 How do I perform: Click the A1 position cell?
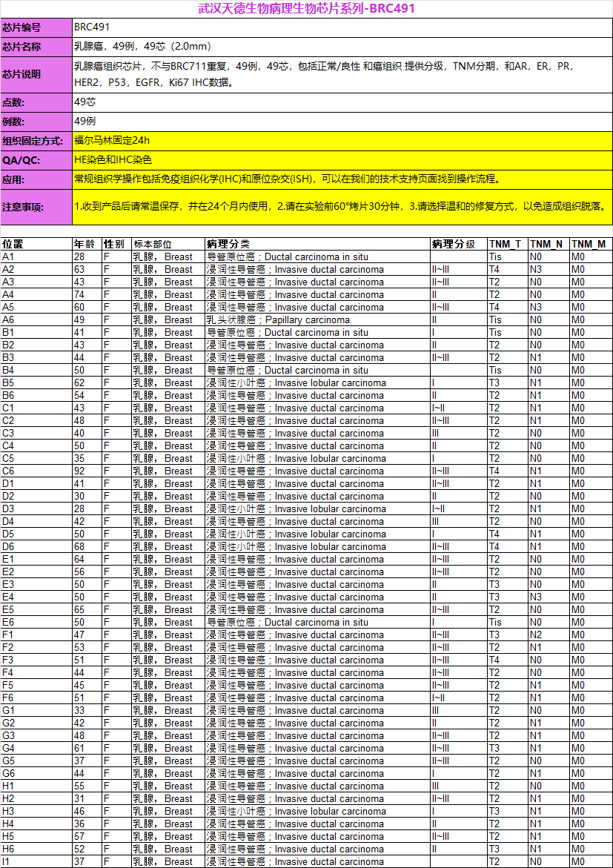pyautogui.click(x=36, y=257)
